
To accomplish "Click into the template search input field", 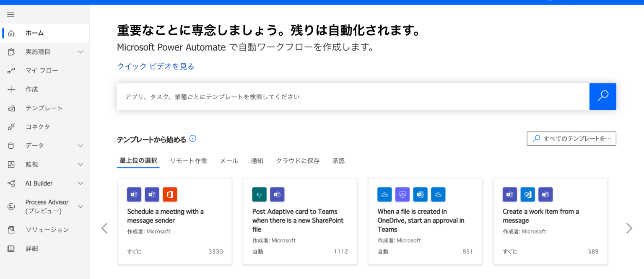I will [x=352, y=97].
